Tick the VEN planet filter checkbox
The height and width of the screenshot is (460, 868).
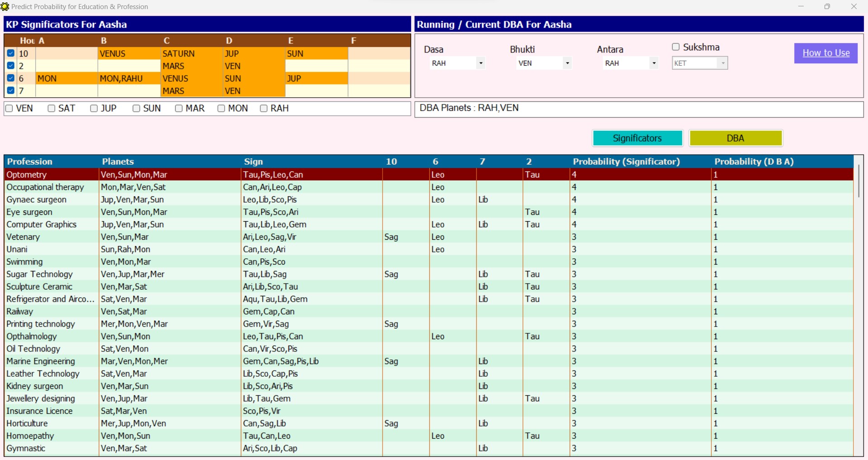[x=9, y=109]
